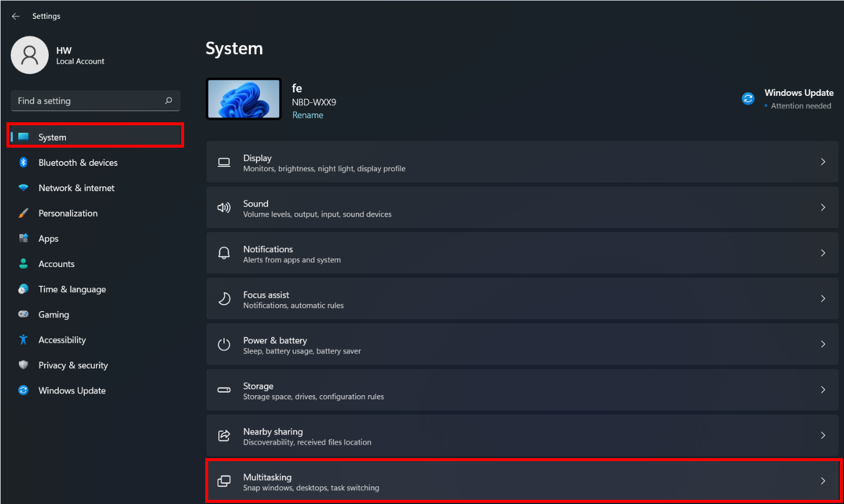
Task: Open Focus assist via its right chevron
Action: click(x=823, y=299)
